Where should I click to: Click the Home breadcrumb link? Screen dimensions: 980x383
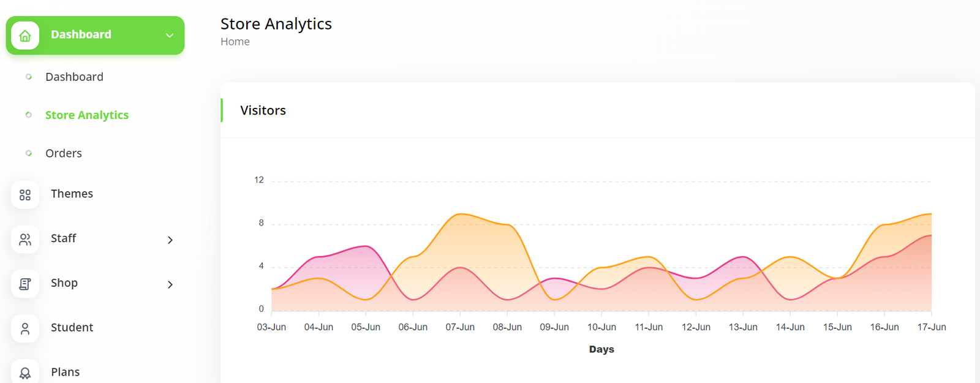[235, 42]
